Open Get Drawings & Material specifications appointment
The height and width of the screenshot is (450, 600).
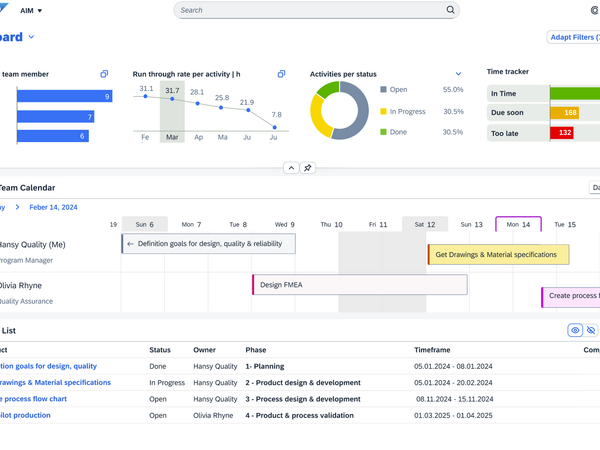coord(498,255)
